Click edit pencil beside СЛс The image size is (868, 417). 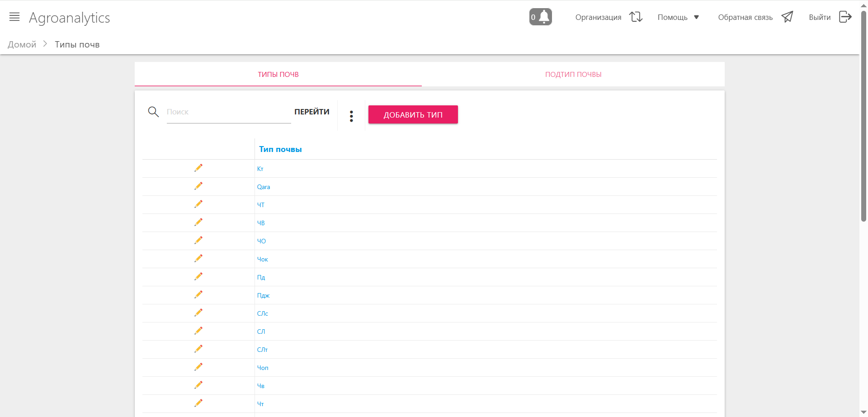point(198,313)
